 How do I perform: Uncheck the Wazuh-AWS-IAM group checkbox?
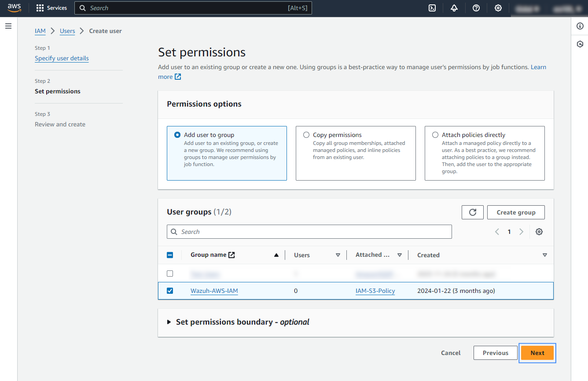pos(170,291)
